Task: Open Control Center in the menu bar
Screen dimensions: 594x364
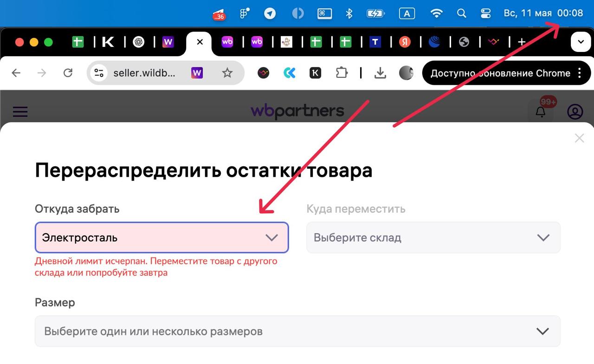Action: [x=485, y=13]
